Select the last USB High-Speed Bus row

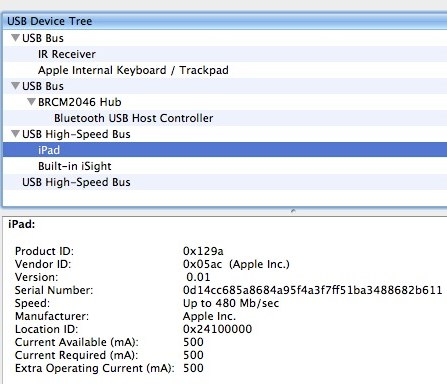[x=225, y=182]
